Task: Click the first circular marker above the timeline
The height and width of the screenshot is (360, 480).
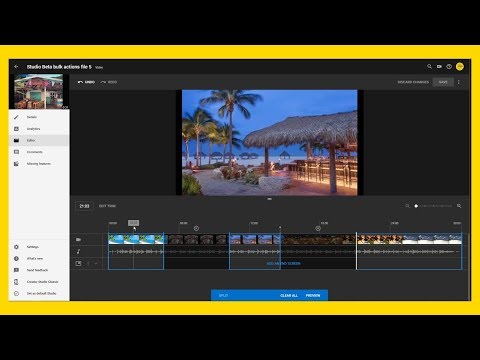Action: click(x=196, y=228)
